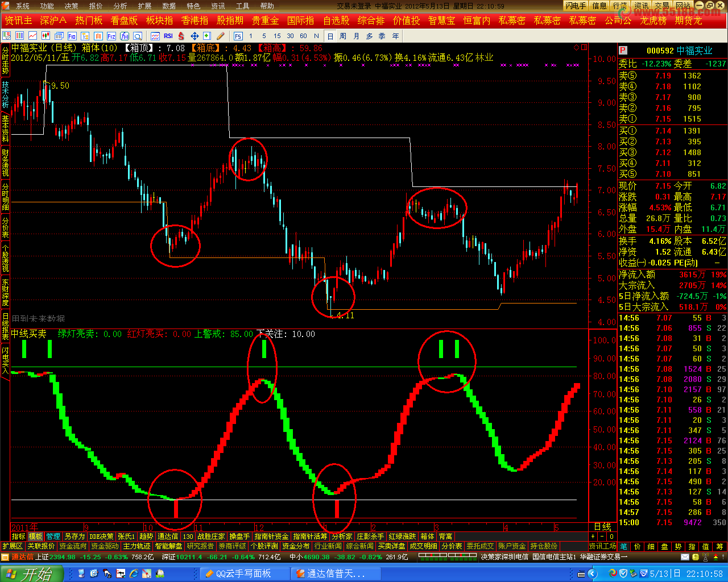
Task: Select the DDE决策 indicator tab
Action: tap(101, 536)
